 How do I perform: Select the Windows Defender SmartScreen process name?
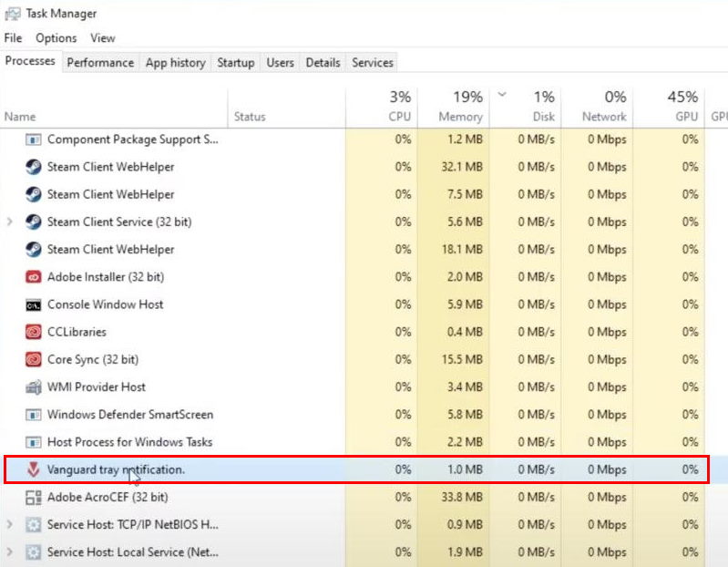130,414
